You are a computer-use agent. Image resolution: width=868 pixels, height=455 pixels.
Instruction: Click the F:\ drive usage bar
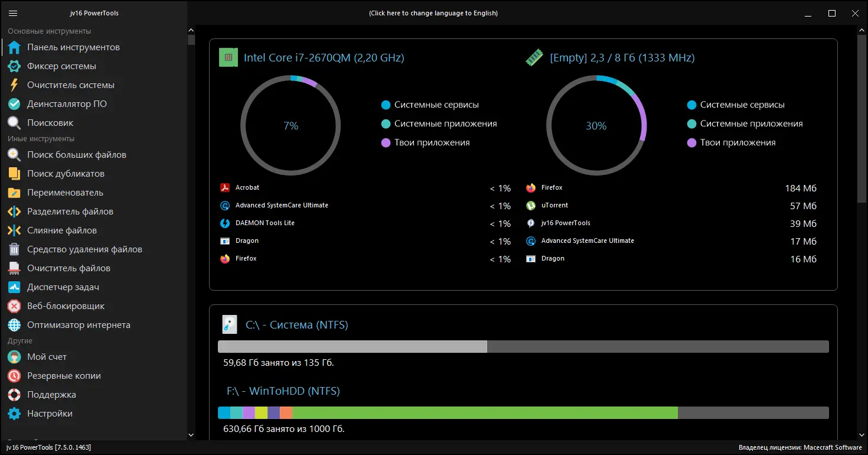pyautogui.click(x=523, y=413)
